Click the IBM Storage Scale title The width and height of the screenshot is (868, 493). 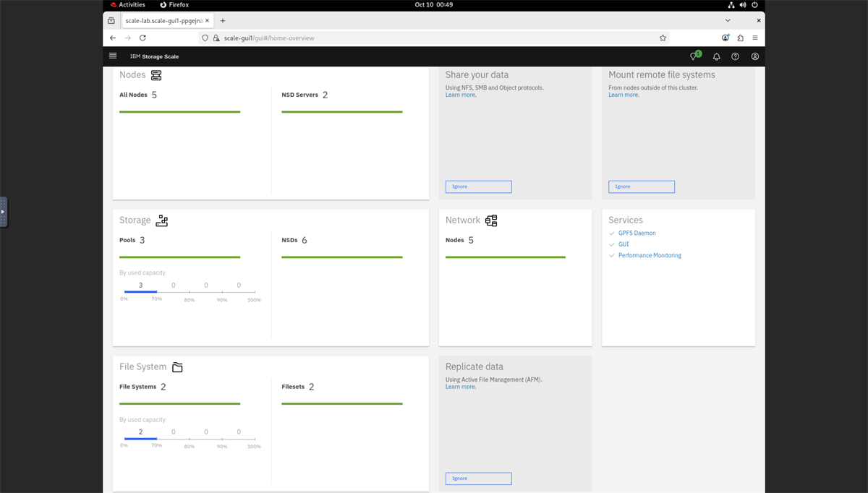[154, 56]
